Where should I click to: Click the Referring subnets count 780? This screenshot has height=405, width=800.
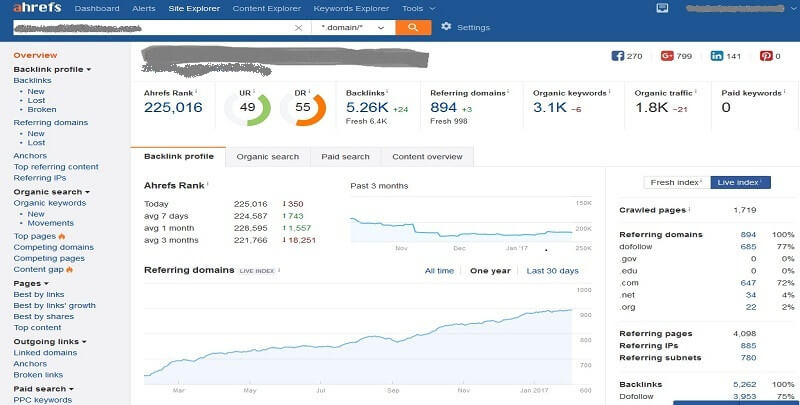748,358
